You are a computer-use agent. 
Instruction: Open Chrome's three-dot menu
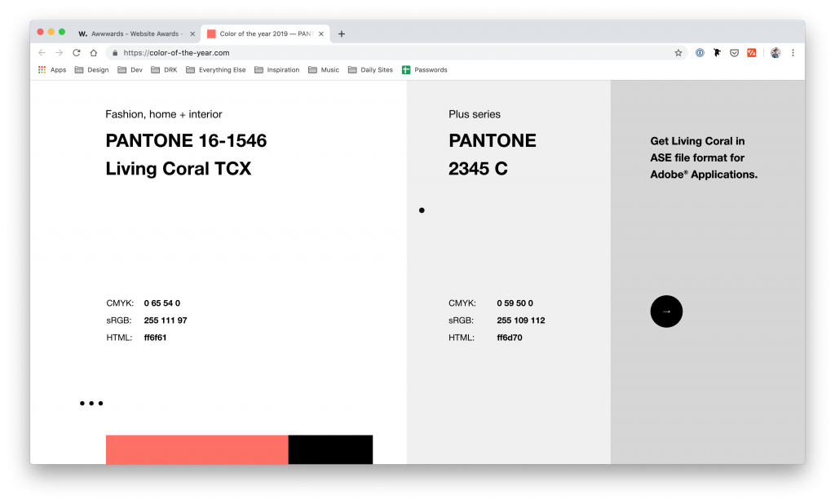coord(793,53)
